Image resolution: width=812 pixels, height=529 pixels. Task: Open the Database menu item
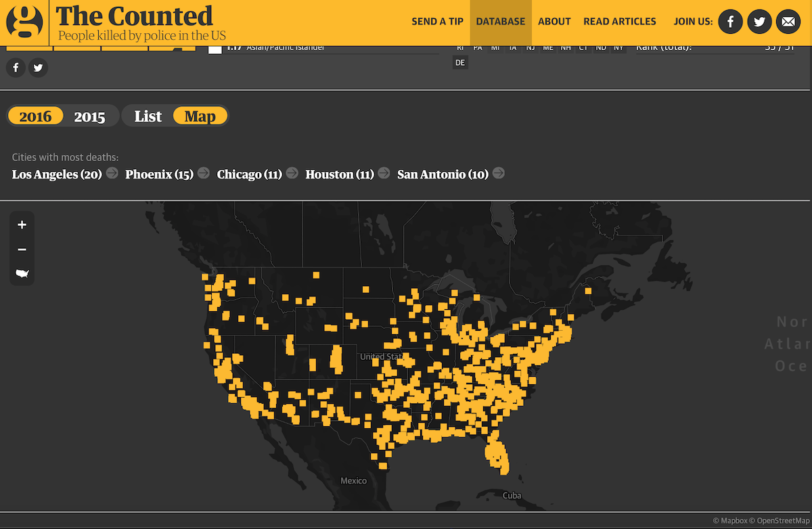[501, 22]
